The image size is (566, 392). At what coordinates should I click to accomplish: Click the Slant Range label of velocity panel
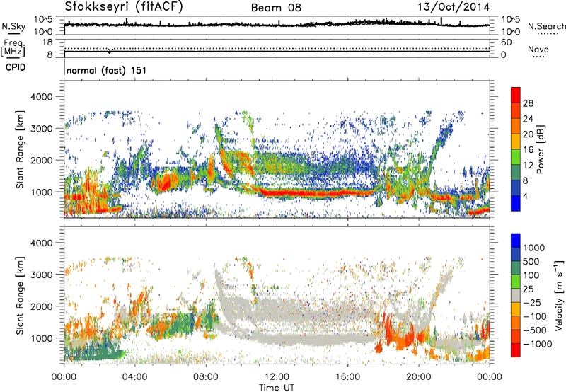pos(20,295)
